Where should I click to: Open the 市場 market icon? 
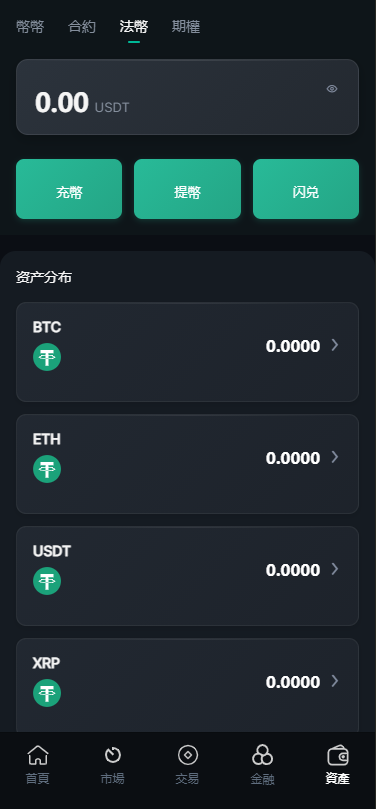point(112,755)
